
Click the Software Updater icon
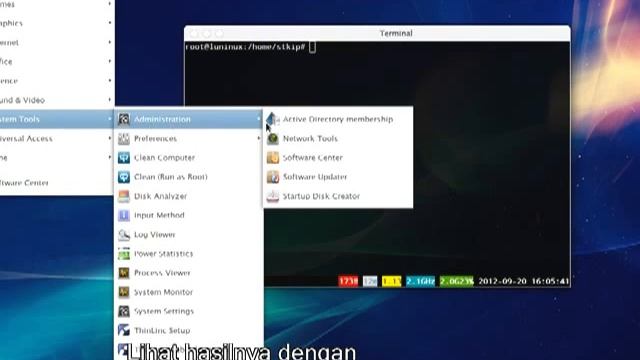click(x=273, y=177)
